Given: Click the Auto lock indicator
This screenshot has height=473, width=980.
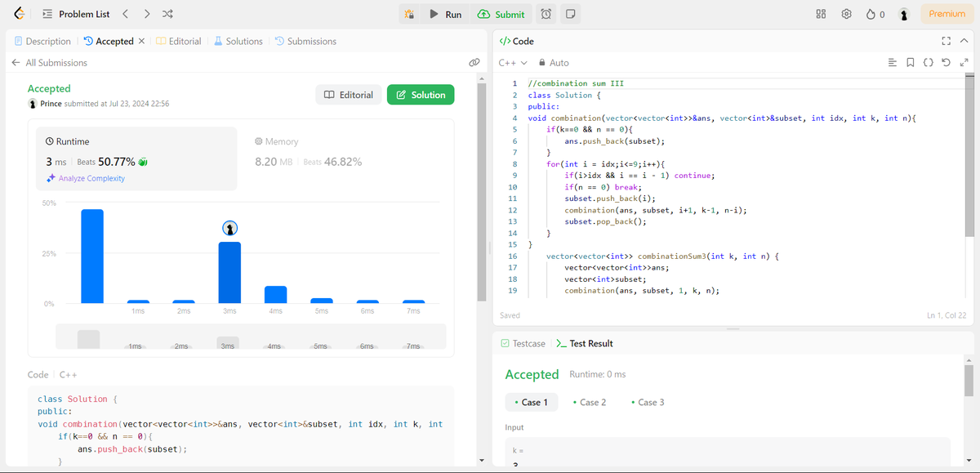Looking at the screenshot, I should point(553,63).
